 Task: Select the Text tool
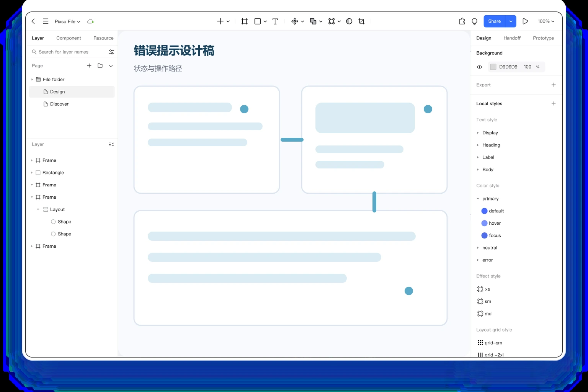[275, 21]
